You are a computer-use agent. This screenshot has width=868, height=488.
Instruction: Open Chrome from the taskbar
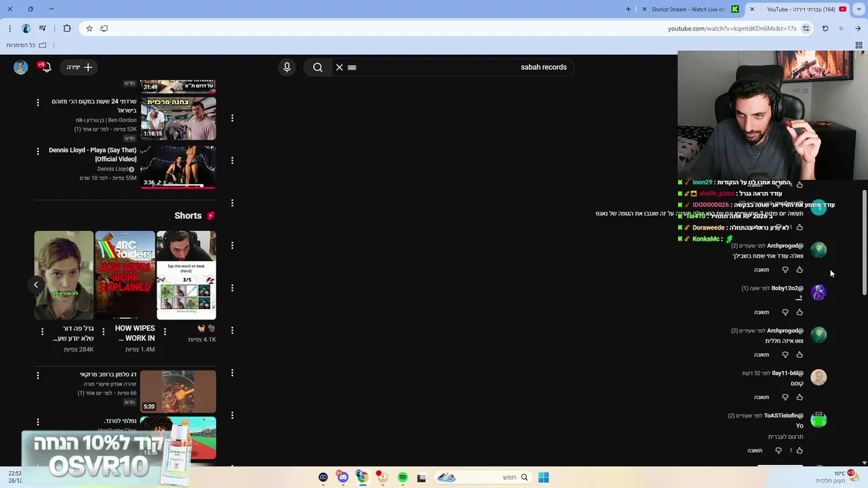click(363, 477)
